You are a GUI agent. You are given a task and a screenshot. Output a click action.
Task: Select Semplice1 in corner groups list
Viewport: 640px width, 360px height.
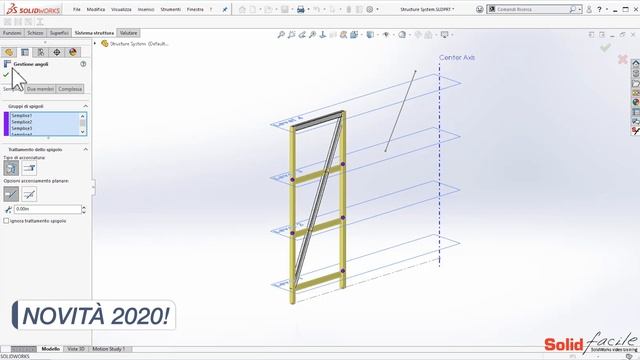pyautogui.click(x=22, y=116)
